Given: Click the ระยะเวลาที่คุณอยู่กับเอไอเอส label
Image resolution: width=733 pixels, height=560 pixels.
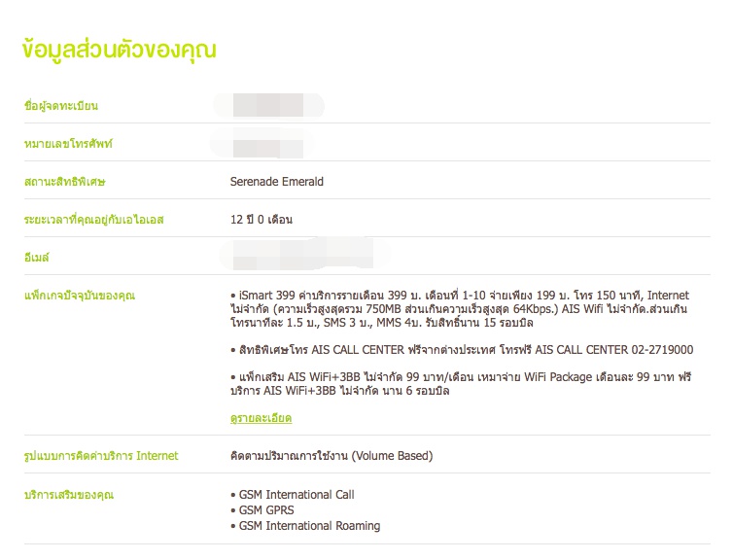Looking at the screenshot, I should coord(93,220).
